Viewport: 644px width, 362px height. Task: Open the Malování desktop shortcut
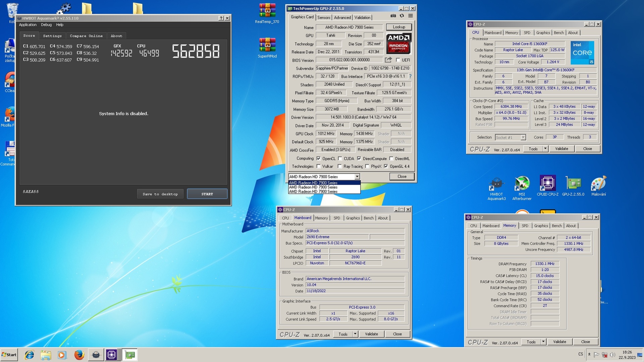pos(599,186)
